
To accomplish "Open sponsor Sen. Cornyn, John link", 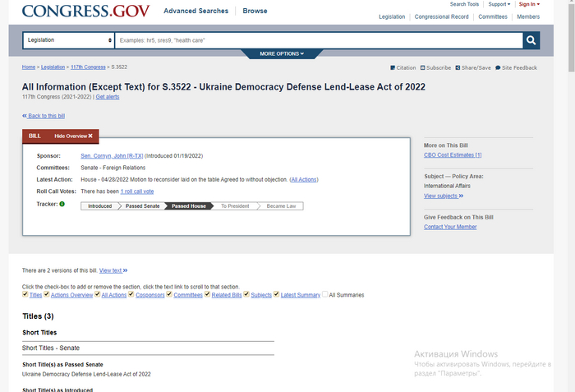I will [x=112, y=156].
